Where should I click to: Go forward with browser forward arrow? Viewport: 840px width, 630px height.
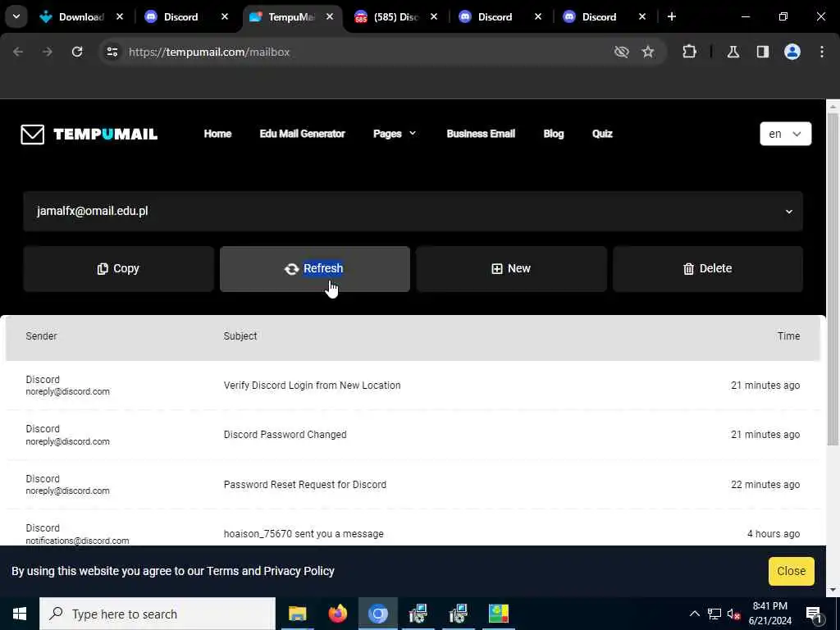tap(48, 52)
